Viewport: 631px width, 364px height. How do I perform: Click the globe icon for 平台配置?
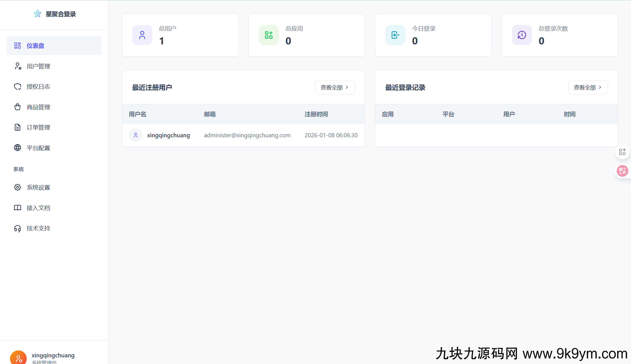pyautogui.click(x=18, y=148)
